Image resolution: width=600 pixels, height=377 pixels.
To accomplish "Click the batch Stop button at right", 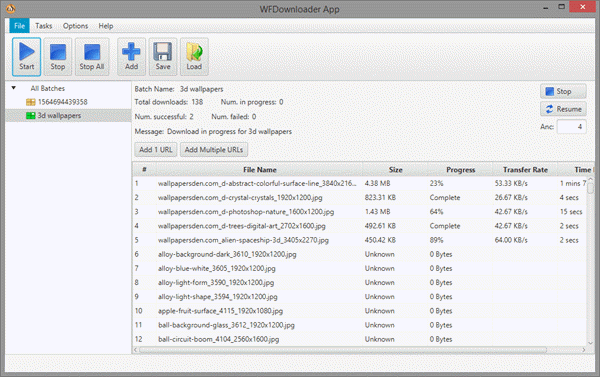I will tap(563, 91).
